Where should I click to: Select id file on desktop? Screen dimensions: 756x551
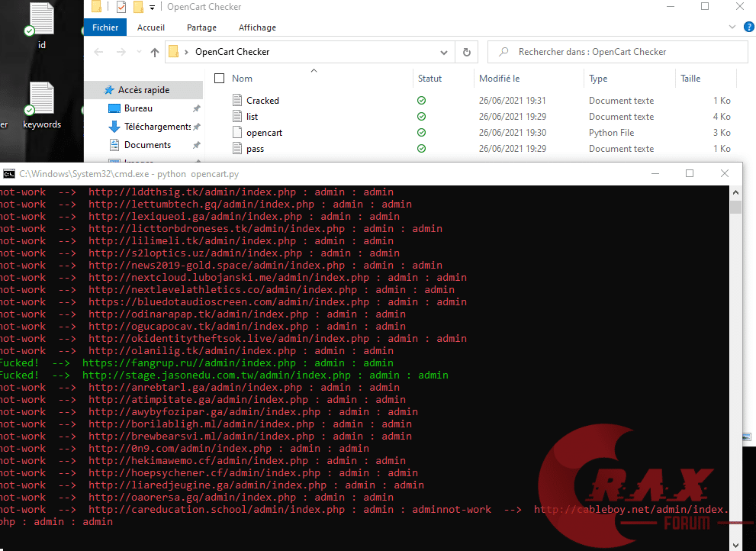tap(41, 26)
